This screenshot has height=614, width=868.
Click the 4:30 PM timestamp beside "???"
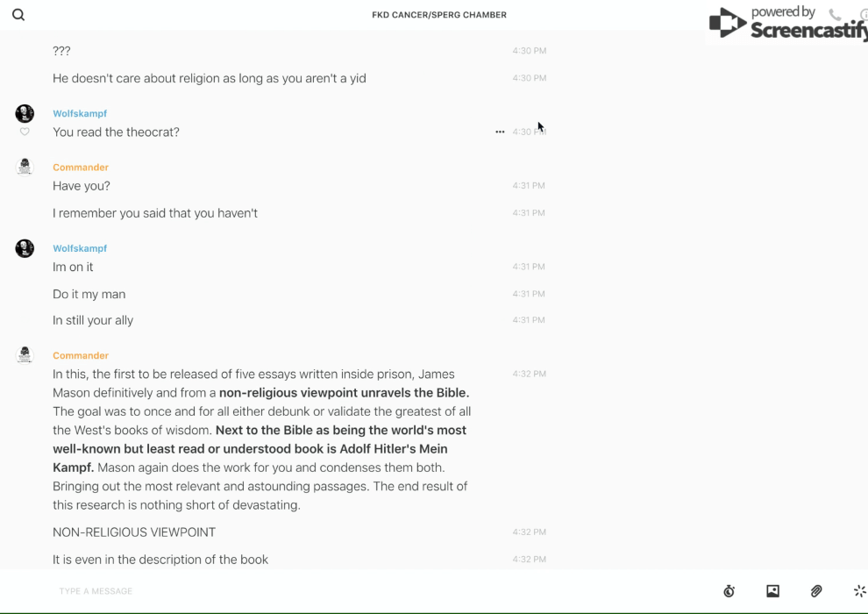(529, 51)
